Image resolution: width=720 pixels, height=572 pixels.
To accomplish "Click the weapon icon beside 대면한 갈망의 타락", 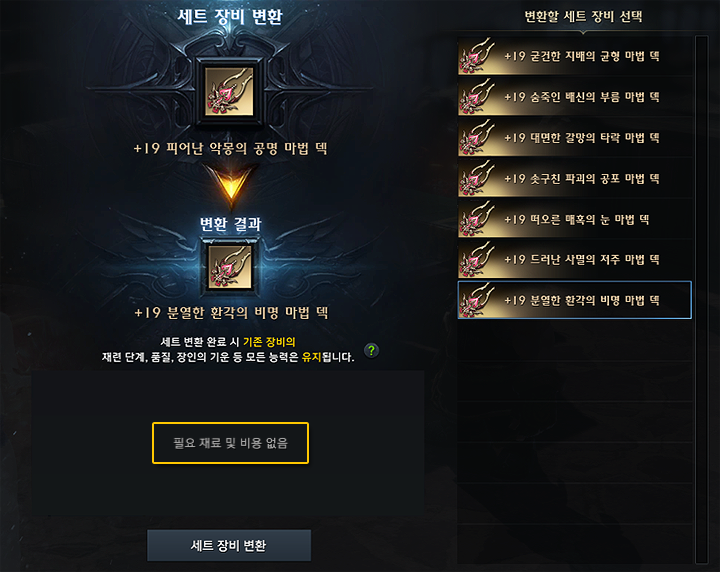I will 478,137.
